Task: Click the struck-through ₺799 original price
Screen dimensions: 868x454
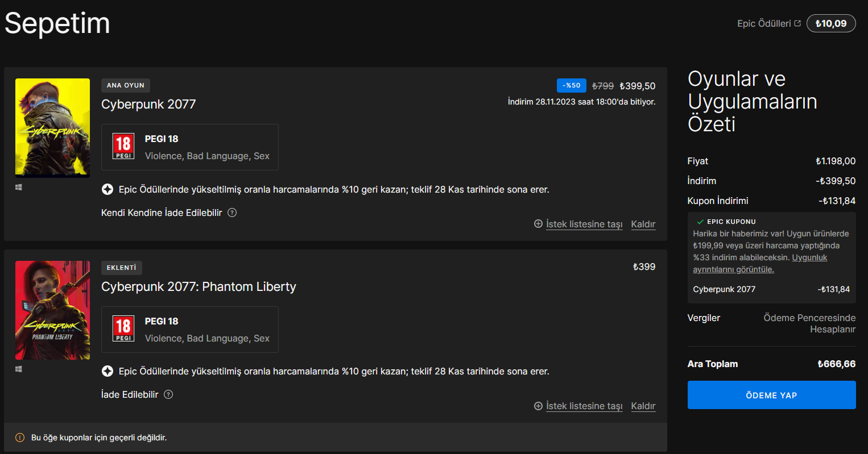Action: point(603,86)
